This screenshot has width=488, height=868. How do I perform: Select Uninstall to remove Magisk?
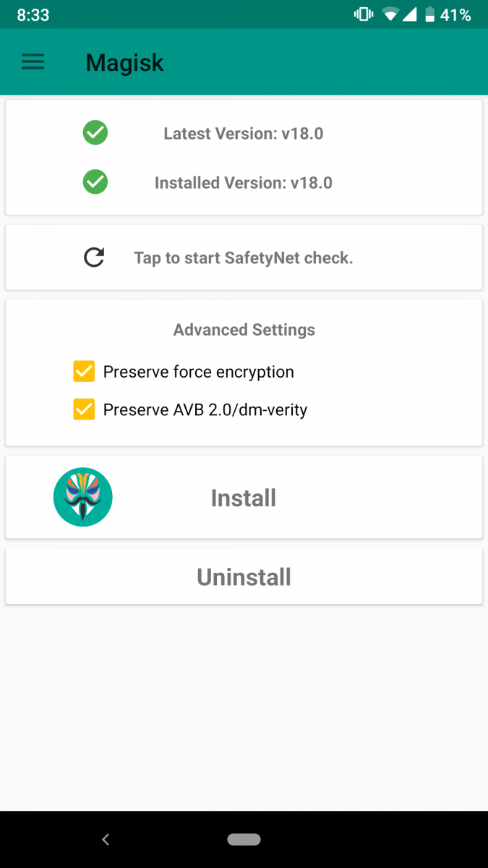click(244, 576)
